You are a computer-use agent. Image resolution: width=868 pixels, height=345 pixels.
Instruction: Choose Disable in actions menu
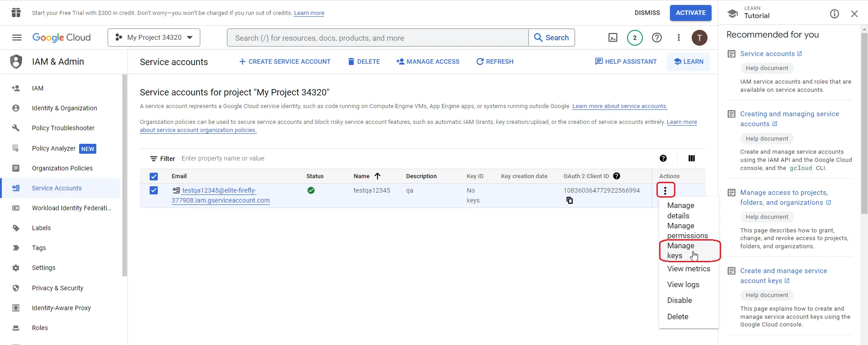[689, 300]
